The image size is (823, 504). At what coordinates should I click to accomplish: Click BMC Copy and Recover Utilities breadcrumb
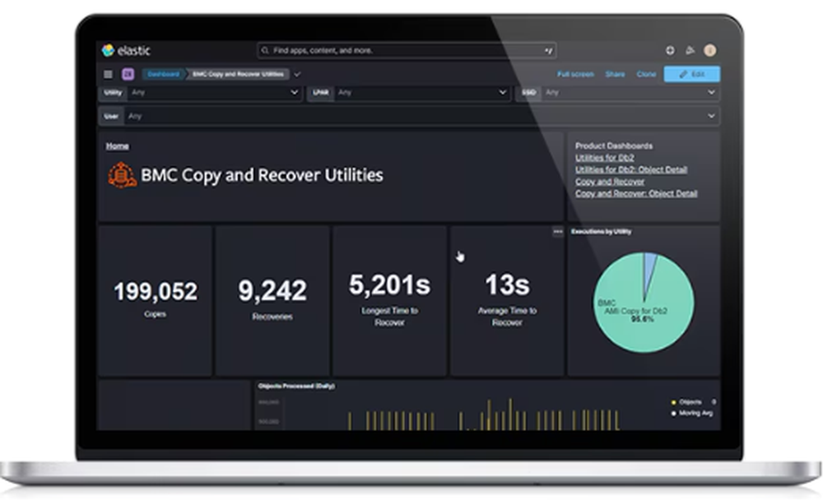(238, 74)
